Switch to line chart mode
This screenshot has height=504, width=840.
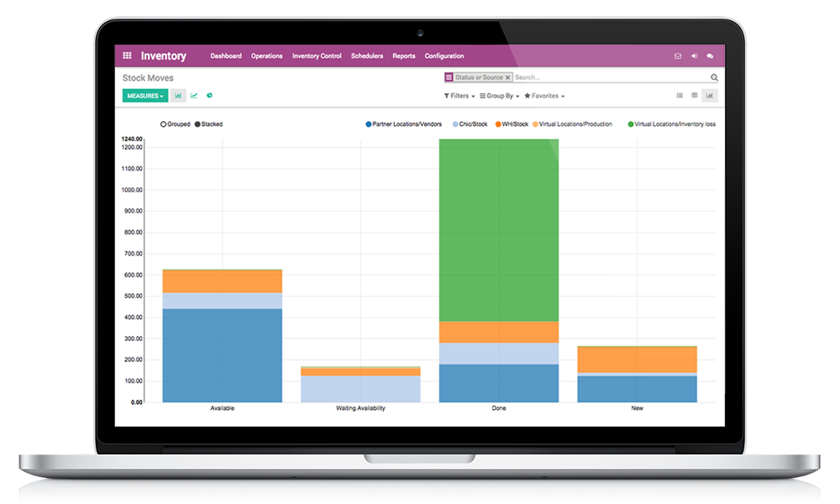(x=194, y=96)
